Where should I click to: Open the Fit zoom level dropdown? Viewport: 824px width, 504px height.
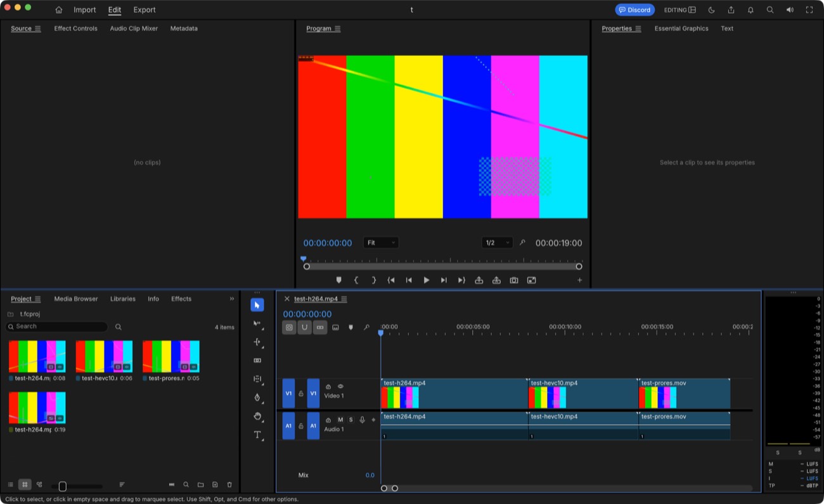381,243
